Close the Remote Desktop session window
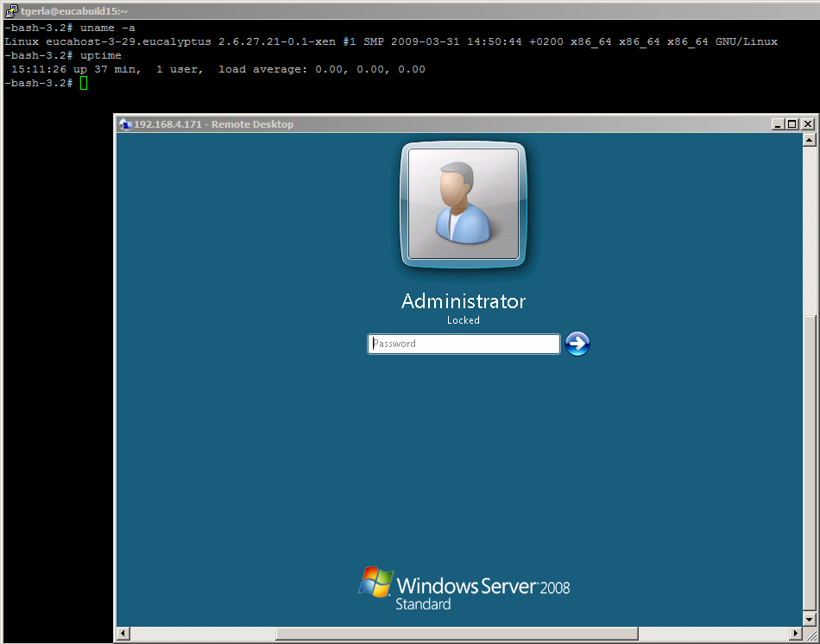This screenshot has height=644, width=820. click(x=807, y=123)
